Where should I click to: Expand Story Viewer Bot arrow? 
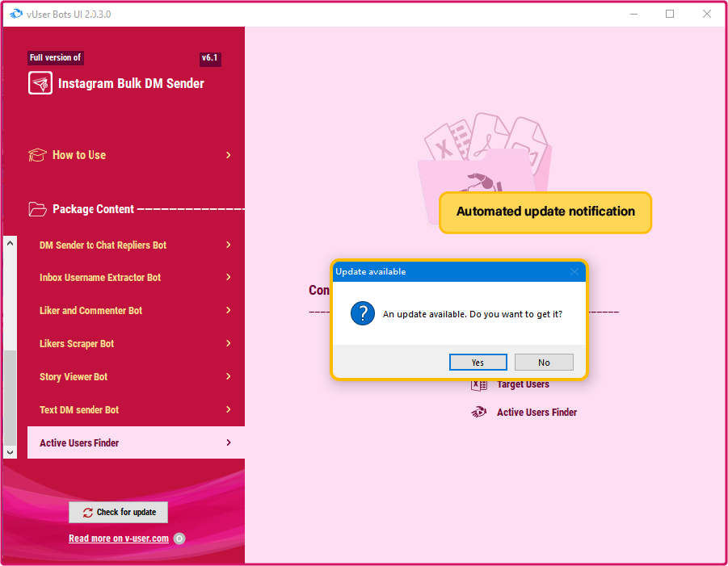pyautogui.click(x=229, y=376)
